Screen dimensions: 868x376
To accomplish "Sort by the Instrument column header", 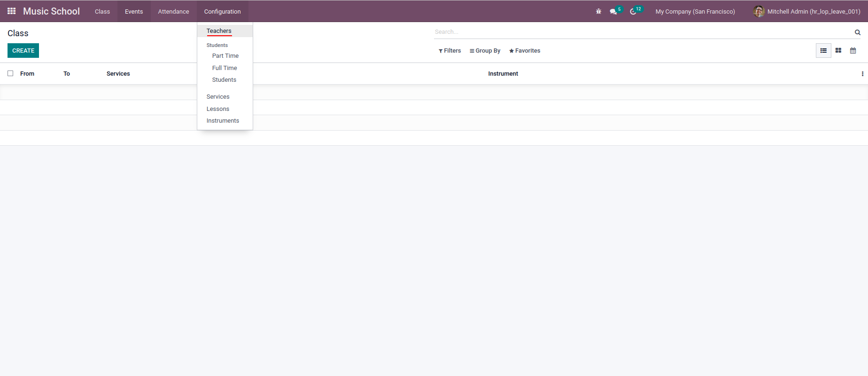I will (503, 74).
